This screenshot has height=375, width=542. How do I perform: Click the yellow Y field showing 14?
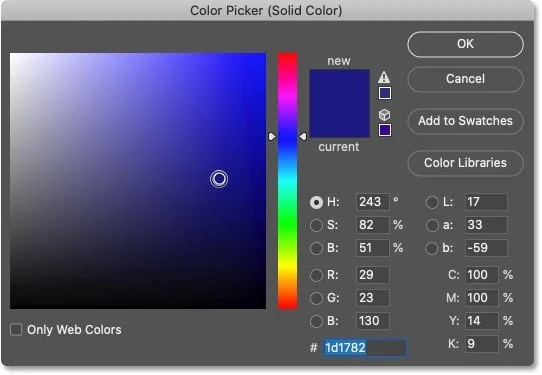click(482, 321)
